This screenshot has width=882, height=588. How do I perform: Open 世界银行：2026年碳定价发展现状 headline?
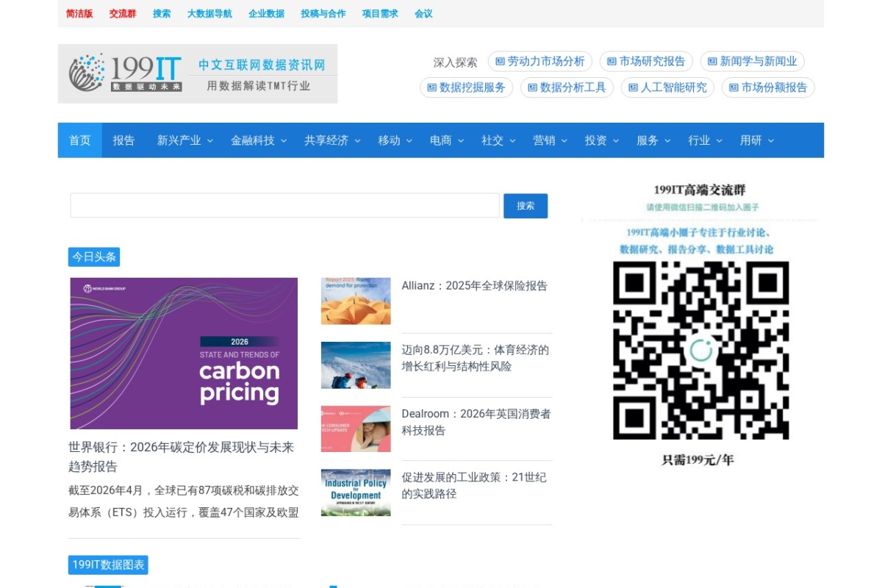tap(181, 456)
